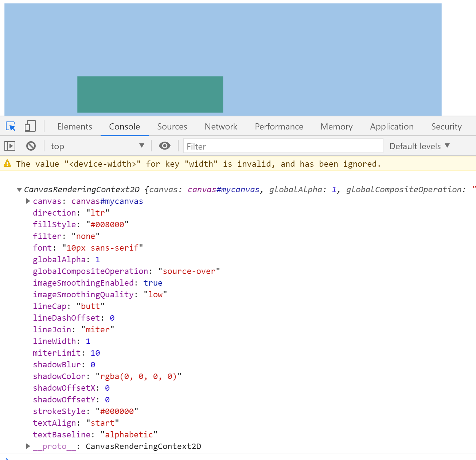Image resolution: width=476 pixels, height=460 pixels.
Task: Open the top context selector dropdown
Action: [98, 146]
